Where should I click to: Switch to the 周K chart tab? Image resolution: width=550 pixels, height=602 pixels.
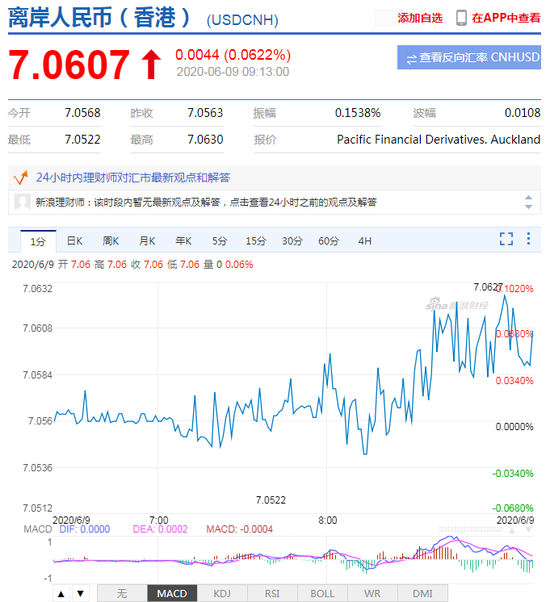pos(111,241)
